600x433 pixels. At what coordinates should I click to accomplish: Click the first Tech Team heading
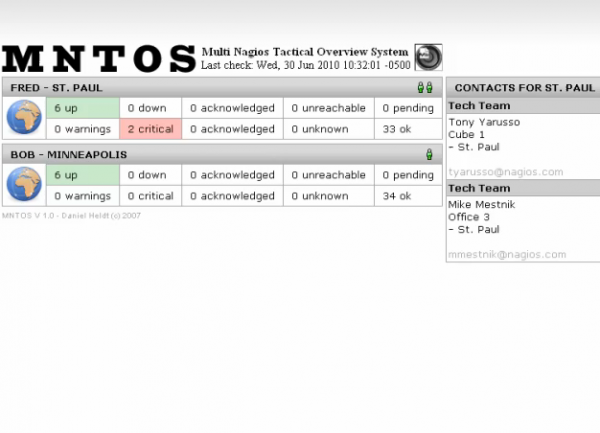click(x=478, y=106)
